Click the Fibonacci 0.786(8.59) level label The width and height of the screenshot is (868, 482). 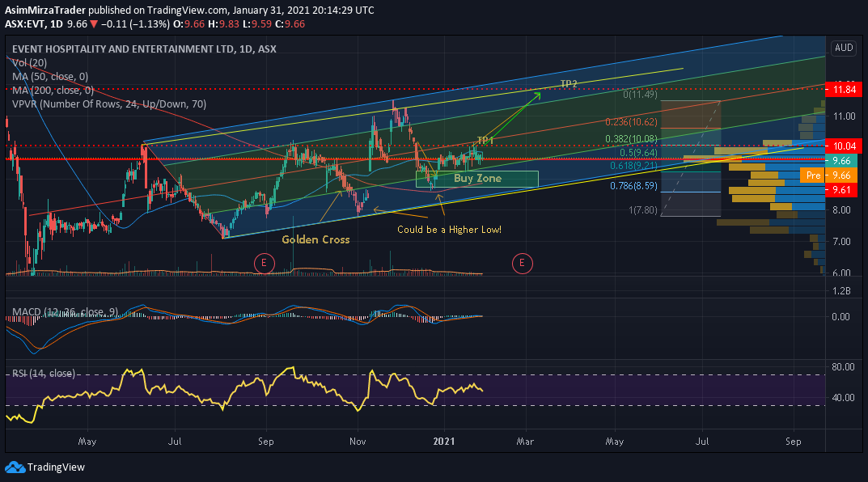click(x=634, y=186)
